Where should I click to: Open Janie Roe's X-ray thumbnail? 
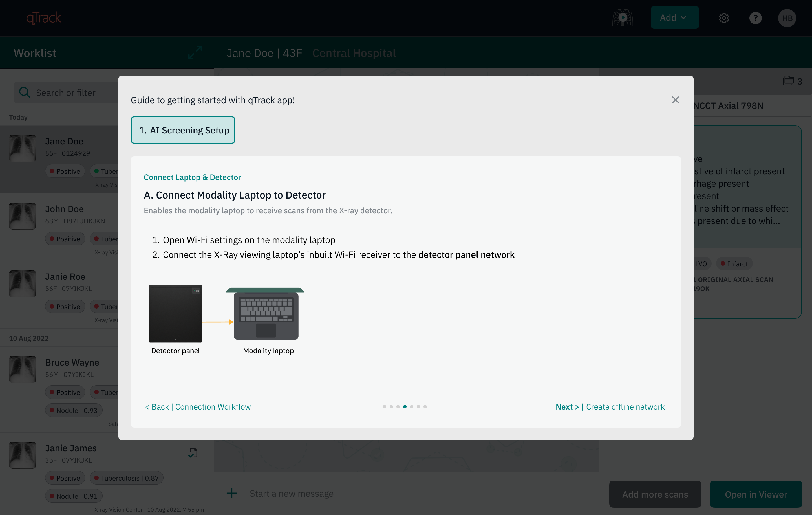pos(23,284)
